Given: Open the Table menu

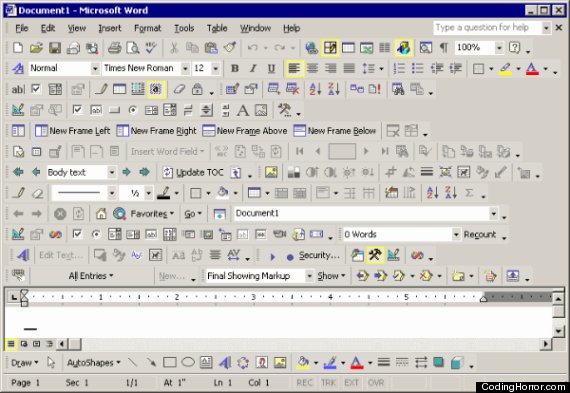Looking at the screenshot, I should coord(217,28).
